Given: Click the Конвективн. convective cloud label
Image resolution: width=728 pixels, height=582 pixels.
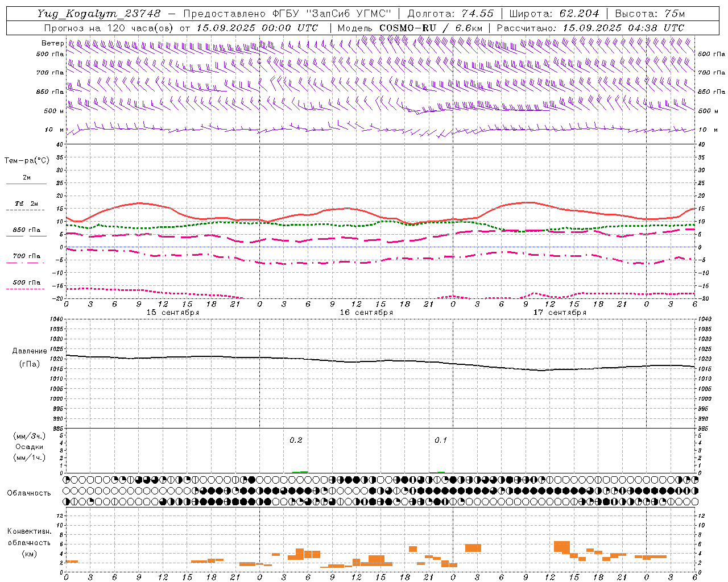Looking at the screenshot, I should pyautogui.click(x=29, y=531).
